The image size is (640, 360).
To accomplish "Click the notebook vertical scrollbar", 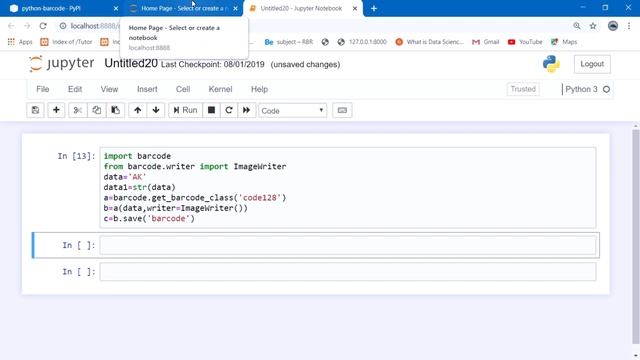I will (636, 237).
